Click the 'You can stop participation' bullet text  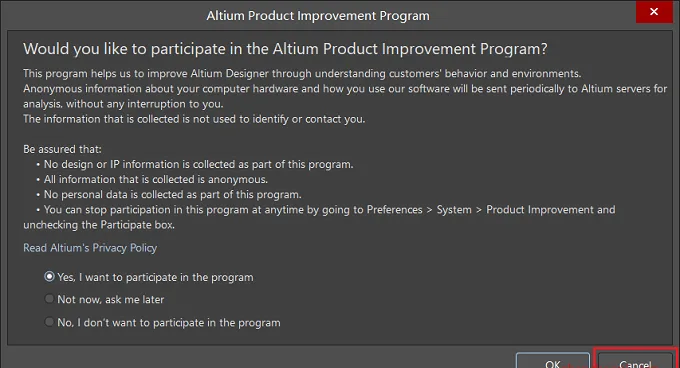[326, 210]
